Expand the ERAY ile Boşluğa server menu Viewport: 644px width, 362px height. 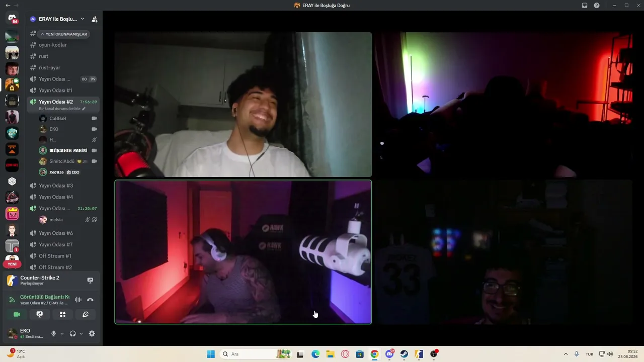point(58,19)
